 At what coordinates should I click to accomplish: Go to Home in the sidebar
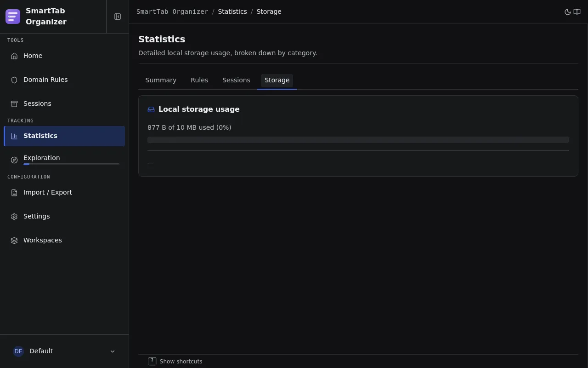coord(64,56)
